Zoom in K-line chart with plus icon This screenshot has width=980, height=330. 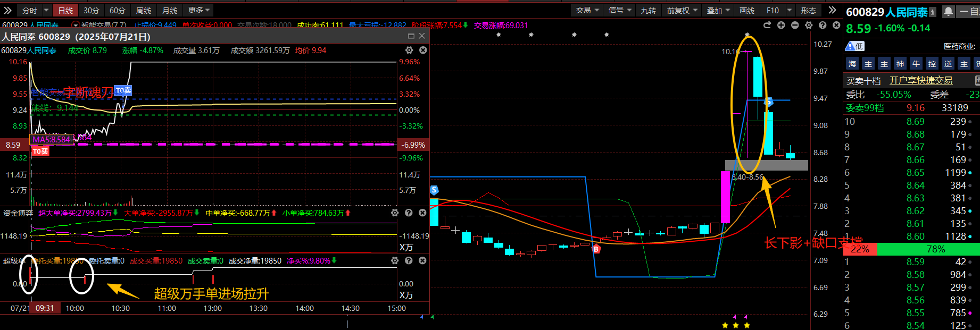point(781,25)
